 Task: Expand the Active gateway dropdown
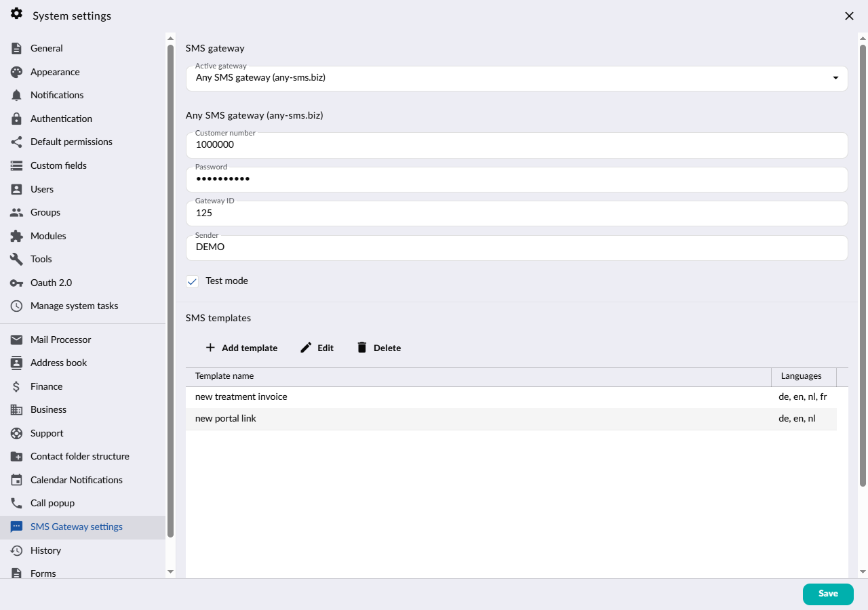coord(517,79)
